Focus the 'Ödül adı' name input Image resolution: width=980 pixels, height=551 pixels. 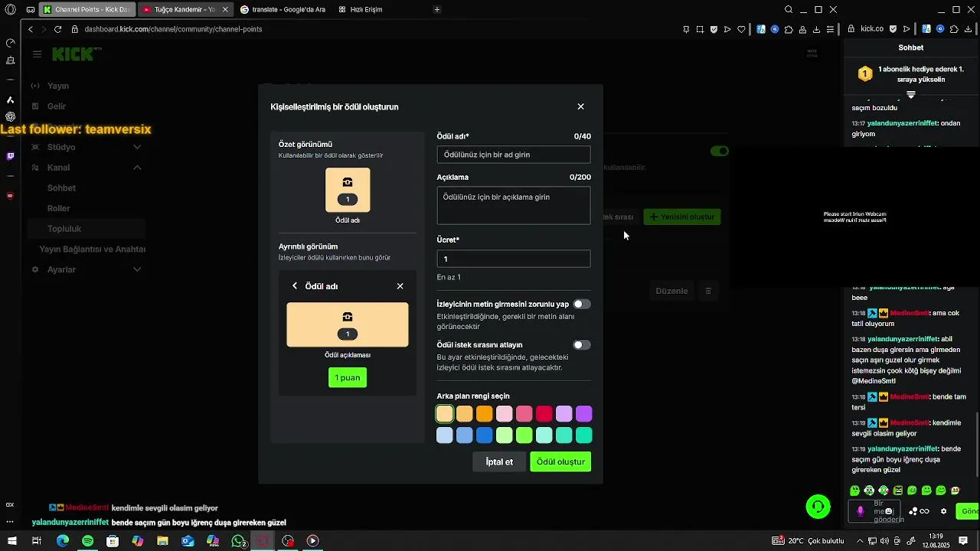pos(514,155)
